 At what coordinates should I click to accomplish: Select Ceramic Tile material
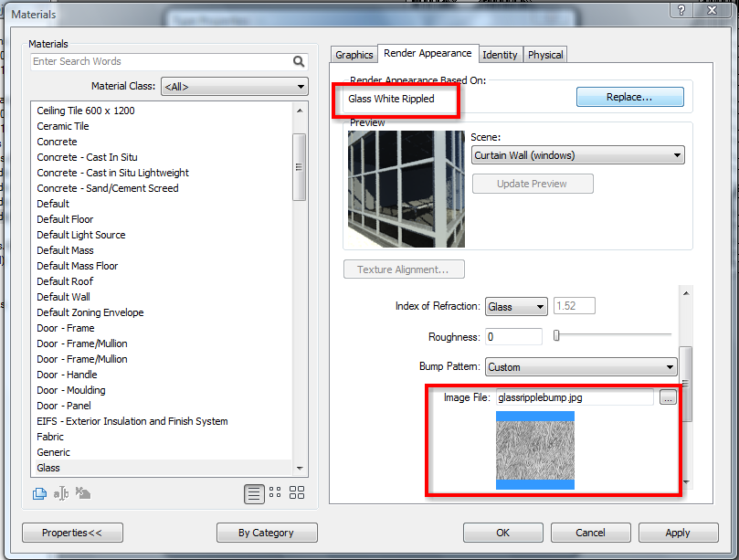tap(63, 126)
